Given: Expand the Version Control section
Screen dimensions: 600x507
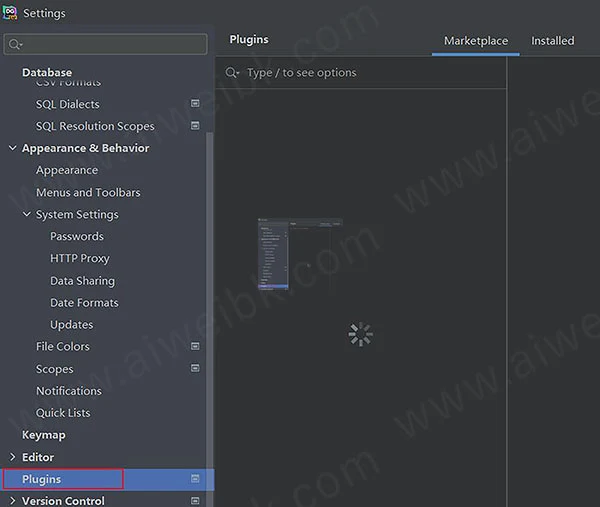Looking at the screenshot, I should pyautogui.click(x=12, y=501).
